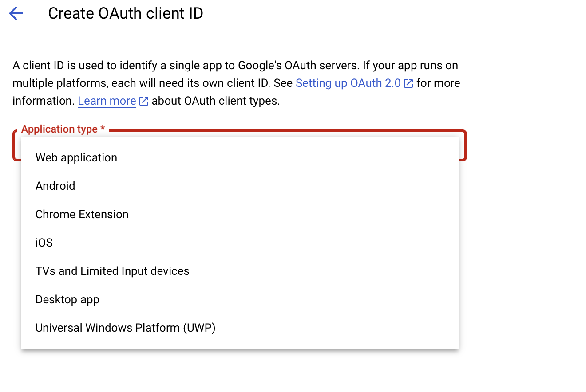Choose TVs and Limited Input devices
Screen dimensions: 586x392
[x=240, y=271]
